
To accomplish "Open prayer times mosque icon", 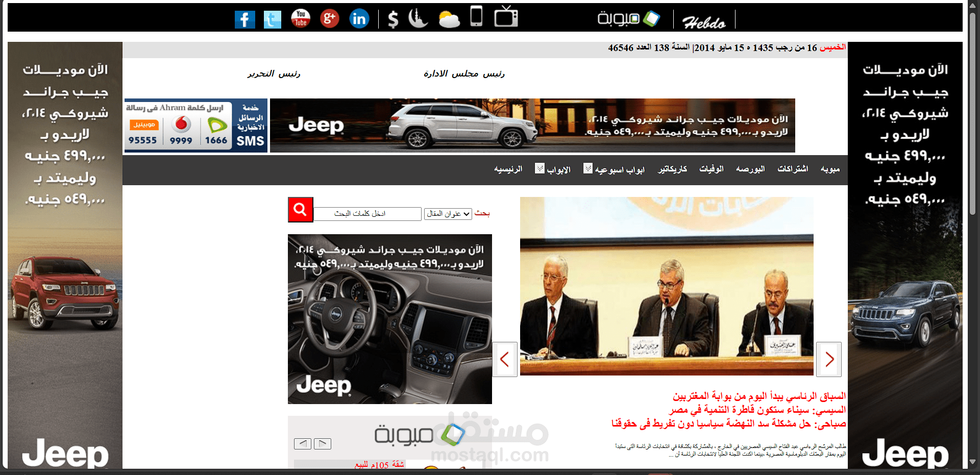I will click(x=418, y=18).
